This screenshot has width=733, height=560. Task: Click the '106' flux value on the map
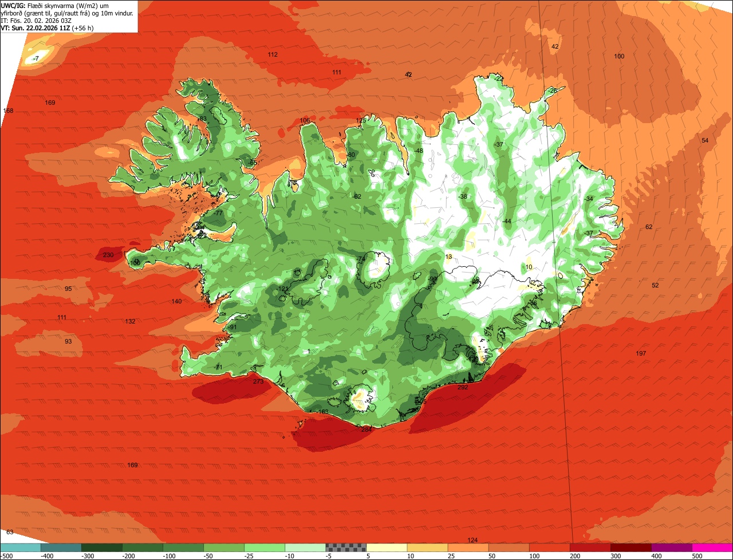coord(305,120)
